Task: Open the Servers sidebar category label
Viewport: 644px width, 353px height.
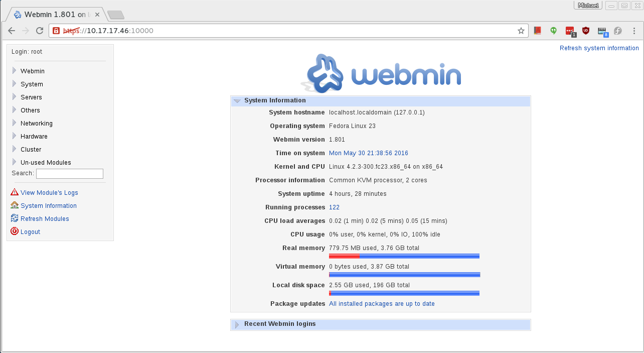Action: pyautogui.click(x=31, y=97)
